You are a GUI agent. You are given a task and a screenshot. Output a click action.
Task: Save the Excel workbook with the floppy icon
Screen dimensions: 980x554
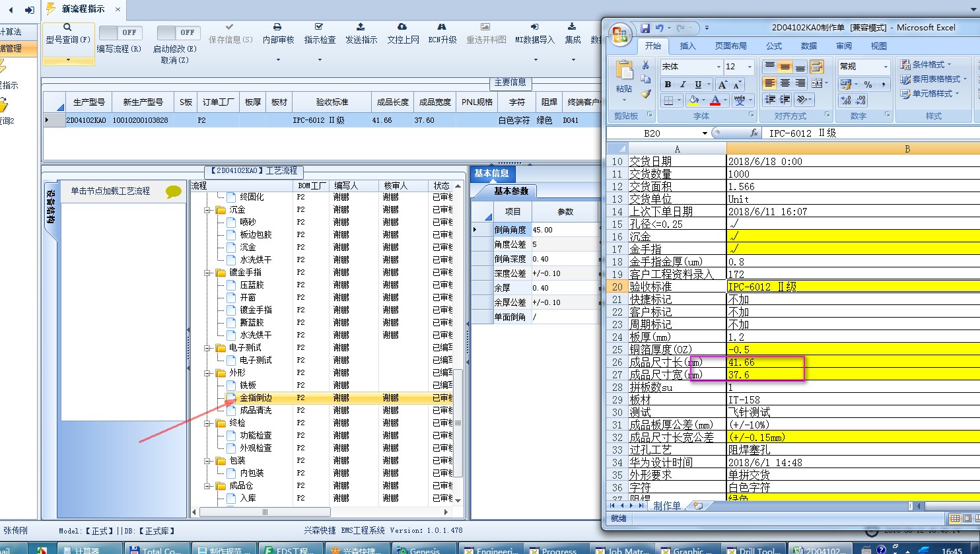coord(645,28)
